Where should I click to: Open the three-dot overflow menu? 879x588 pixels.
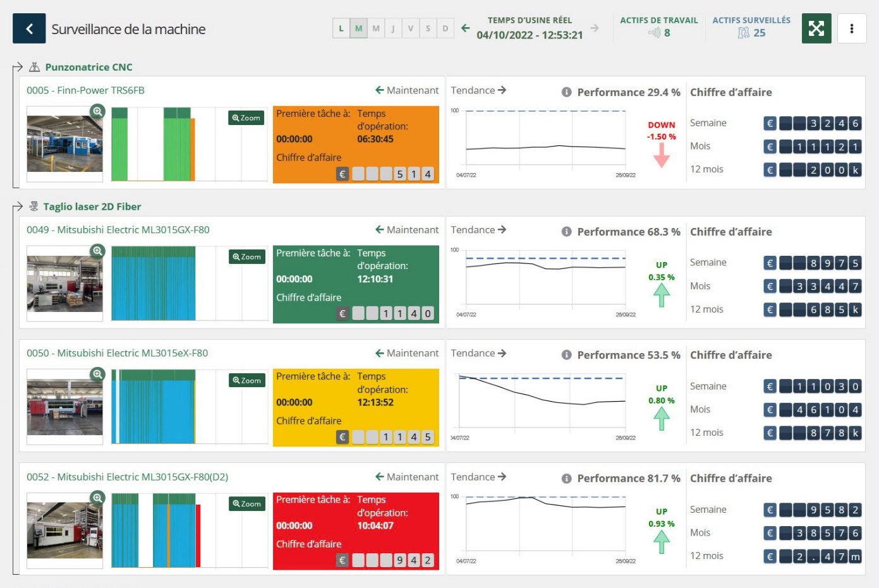click(x=853, y=28)
